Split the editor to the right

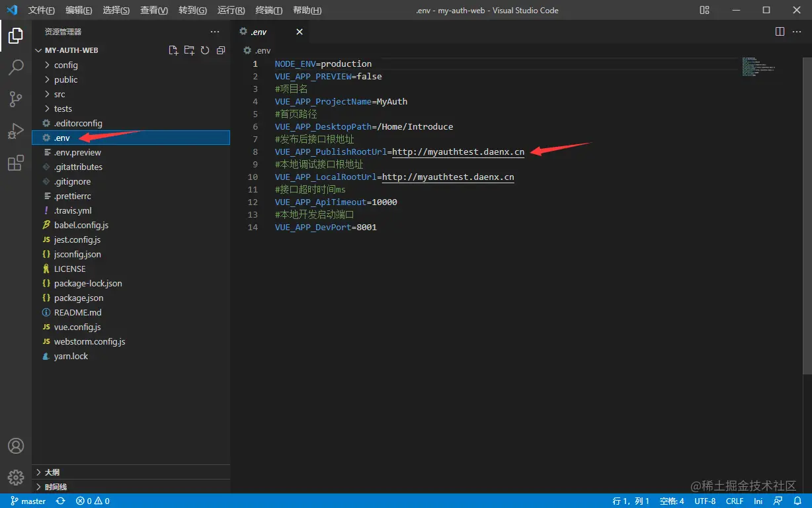(x=780, y=32)
